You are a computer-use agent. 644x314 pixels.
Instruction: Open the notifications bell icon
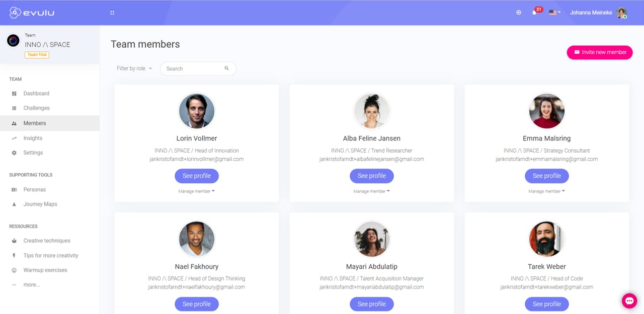tap(534, 13)
